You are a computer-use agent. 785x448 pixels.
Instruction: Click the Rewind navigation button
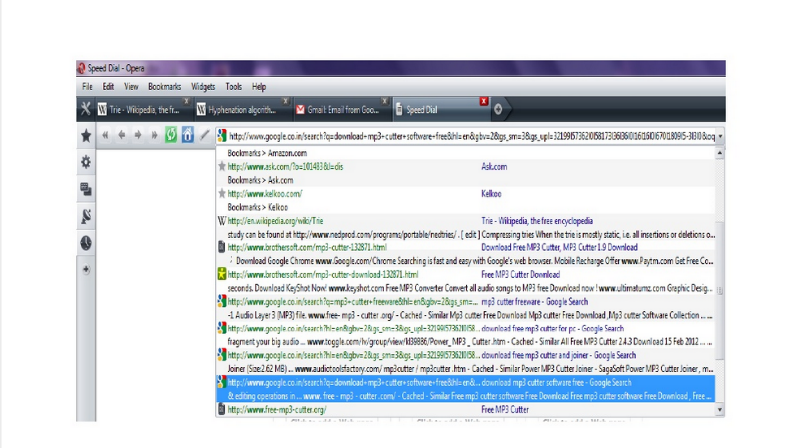[105, 135]
